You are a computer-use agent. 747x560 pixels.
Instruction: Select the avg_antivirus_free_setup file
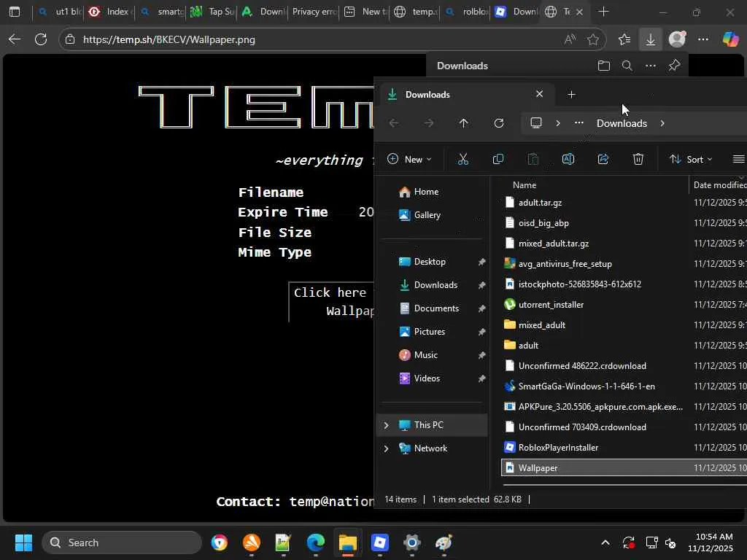[565, 264]
